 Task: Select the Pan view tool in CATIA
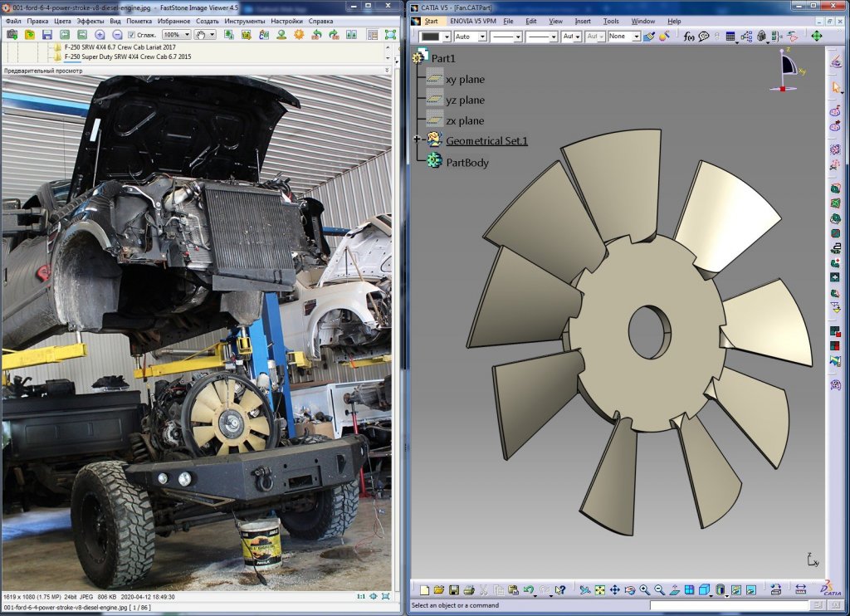click(x=614, y=590)
